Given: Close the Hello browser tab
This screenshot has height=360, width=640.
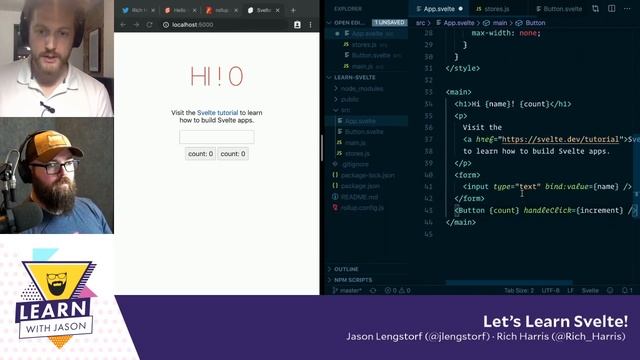Looking at the screenshot, I should tap(194, 10).
